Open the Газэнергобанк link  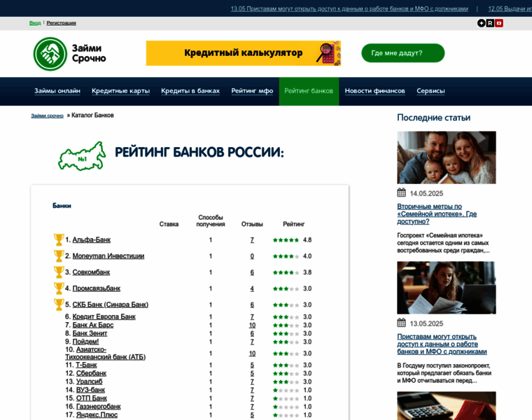pyautogui.click(x=98, y=407)
